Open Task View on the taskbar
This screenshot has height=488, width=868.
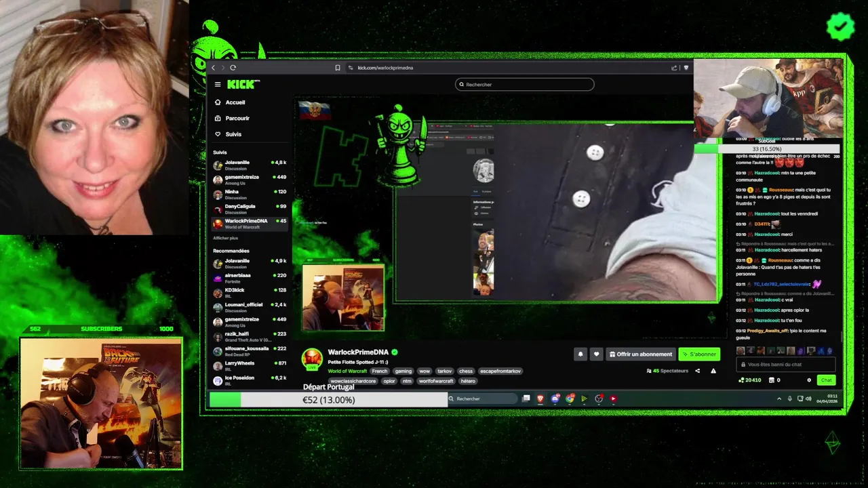(x=526, y=399)
